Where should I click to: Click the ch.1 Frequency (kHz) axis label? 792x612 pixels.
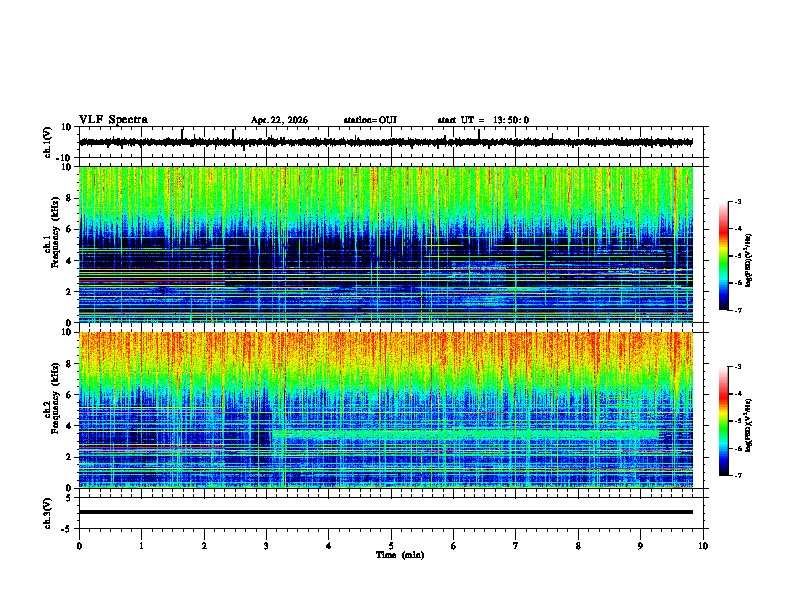click(51, 243)
